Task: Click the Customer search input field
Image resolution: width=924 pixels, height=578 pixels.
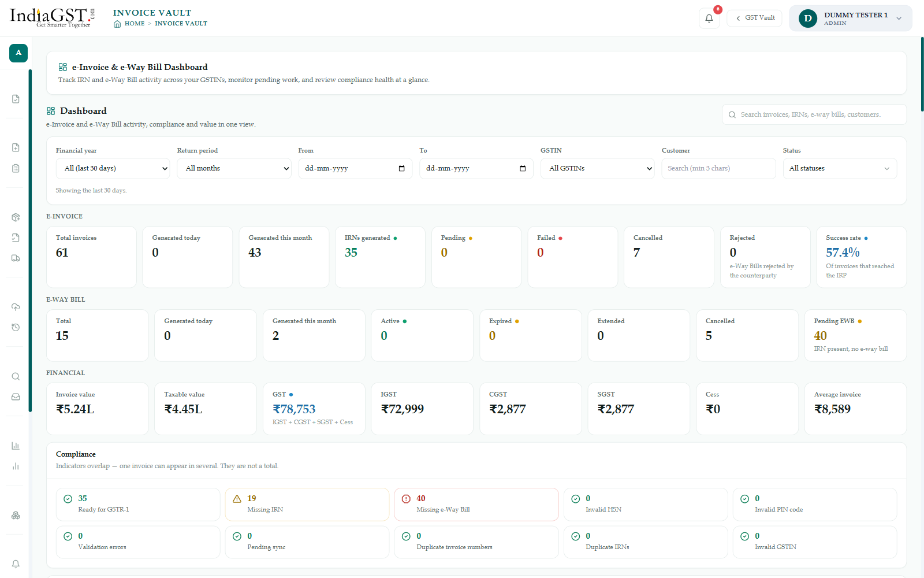Action: (718, 168)
